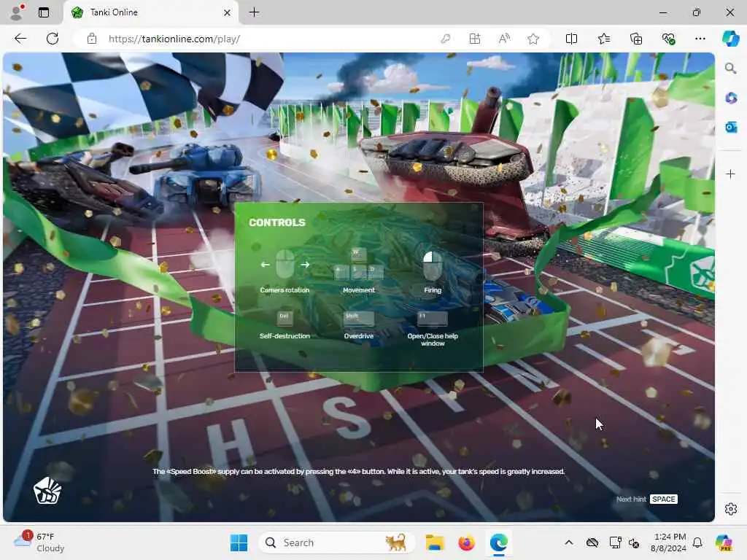Click the Camera rotation mouse icon

pyautogui.click(x=285, y=264)
